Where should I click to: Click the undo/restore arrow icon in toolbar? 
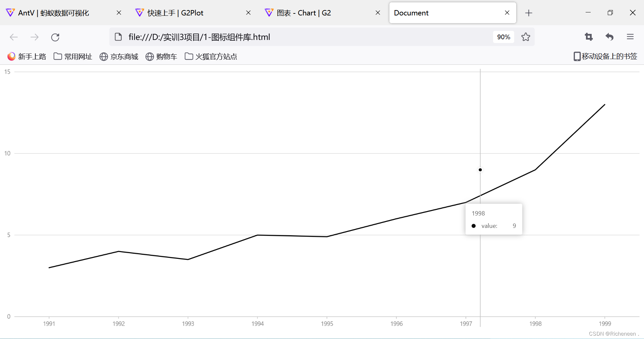pos(609,37)
